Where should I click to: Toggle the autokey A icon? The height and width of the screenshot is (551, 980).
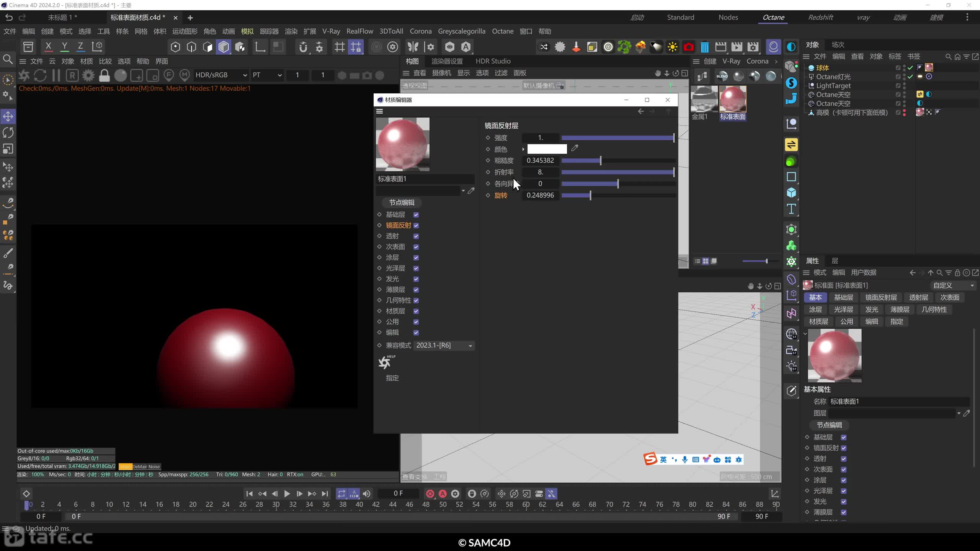point(443,494)
